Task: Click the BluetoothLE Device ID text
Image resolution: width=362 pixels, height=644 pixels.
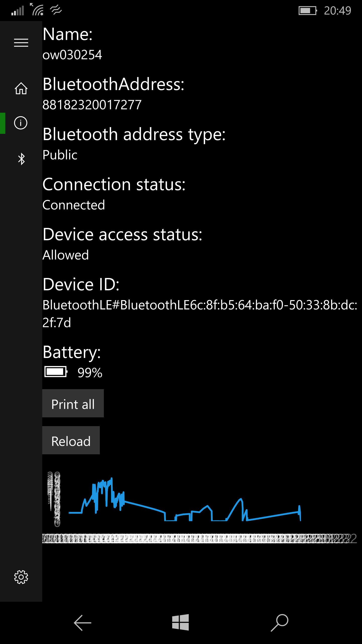Action: pyautogui.click(x=200, y=314)
